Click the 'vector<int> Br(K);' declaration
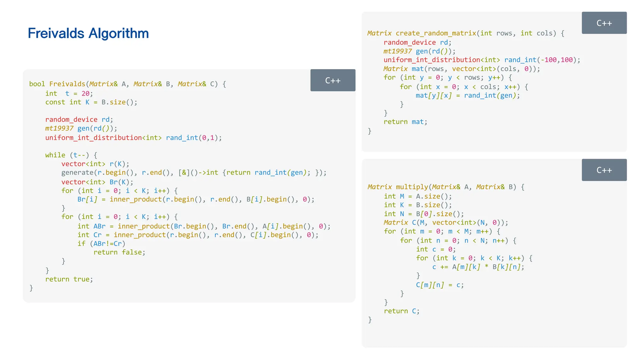 [97, 182]
